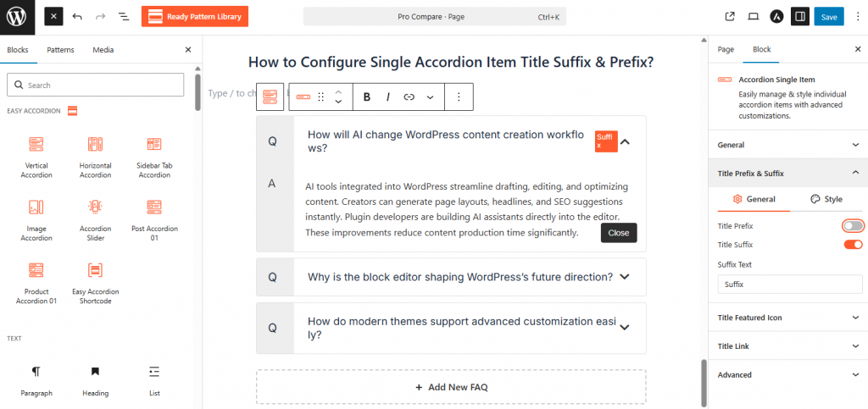This screenshot has height=409, width=868.
Task: Open the Style tab in sidebar
Action: [826, 199]
